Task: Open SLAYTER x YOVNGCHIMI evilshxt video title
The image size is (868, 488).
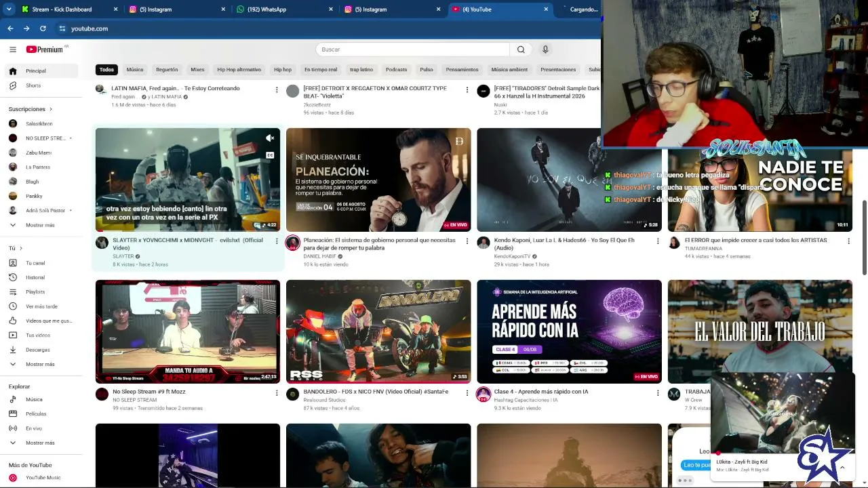Action: (188, 244)
